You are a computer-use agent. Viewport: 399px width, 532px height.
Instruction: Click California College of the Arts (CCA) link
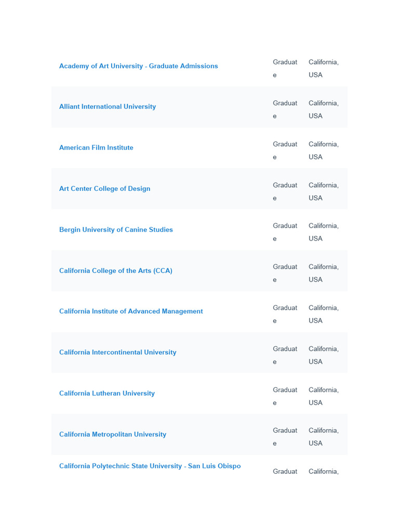coord(115,271)
